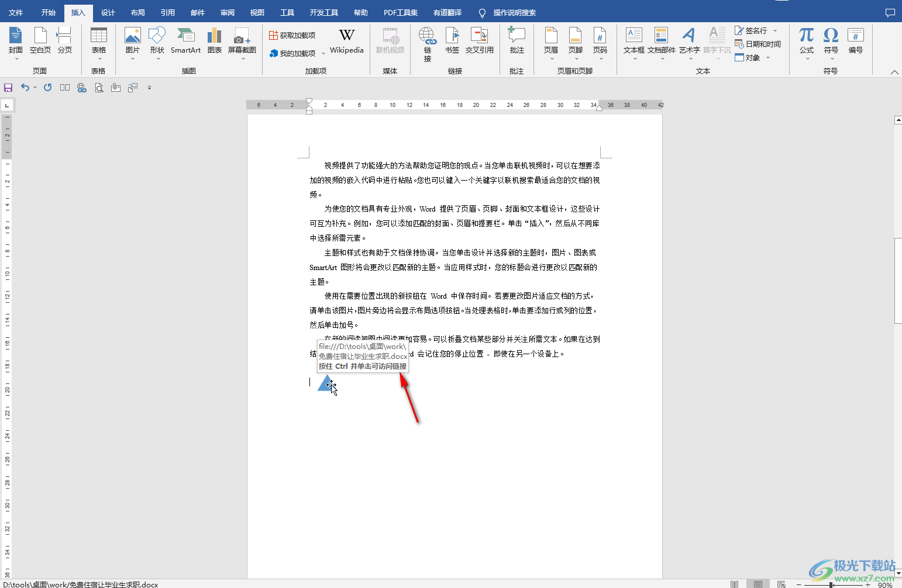Image resolution: width=902 pixels, height=588 pixels.
Task: Open Print Preview from Quick Access Toolbar
Action: [99, 88]
